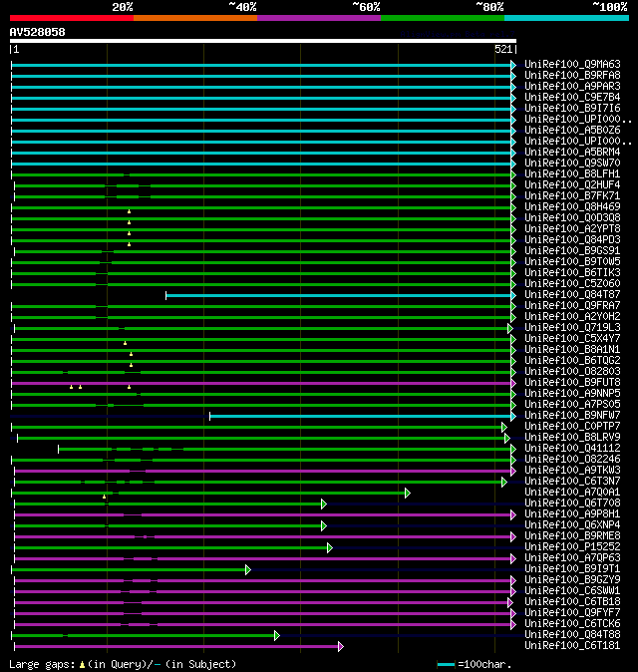Screen dimensions: 638x672
Task: Open hit UniRef100_A5BRM4
Action: tap(572, 153)
